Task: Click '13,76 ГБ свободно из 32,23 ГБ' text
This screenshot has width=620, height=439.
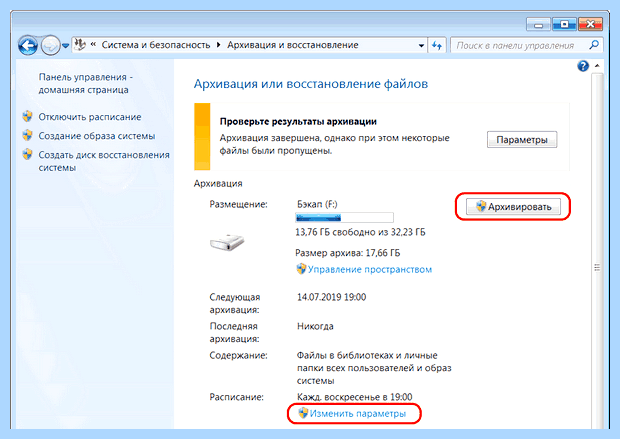Action: 360,232
